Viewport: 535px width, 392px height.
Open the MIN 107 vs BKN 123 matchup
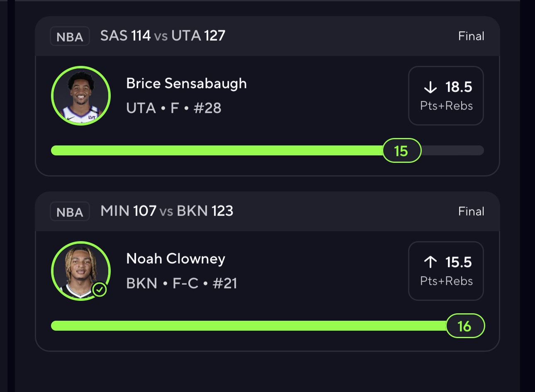pyautogui.click(x=167, y=211)
